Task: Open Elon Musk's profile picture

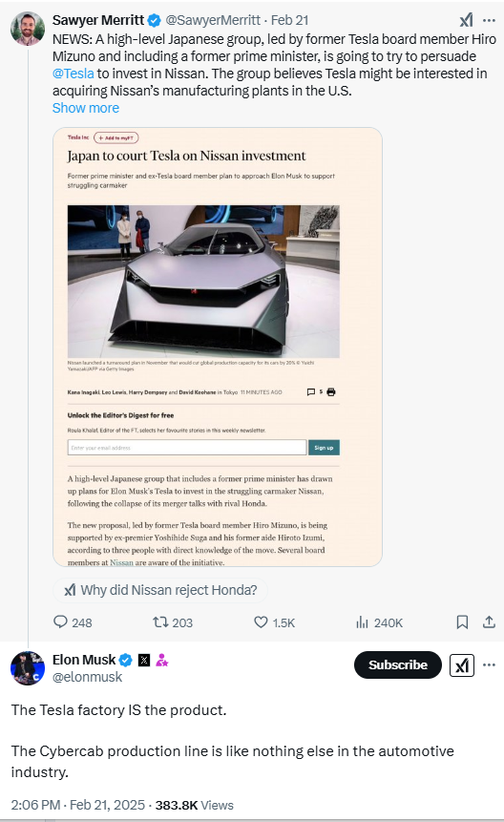Action: pyautogui.click(x=28, y=668)
